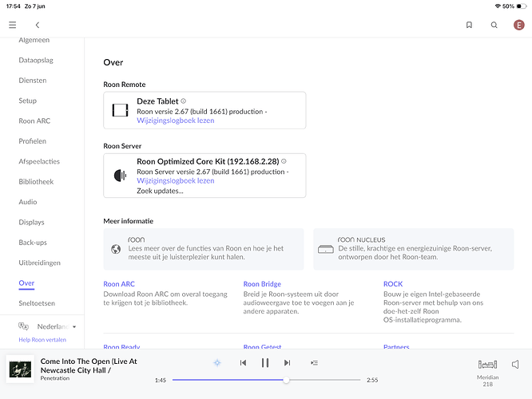Pause the current track
This screenshot has height=399, width=532.
265,363
